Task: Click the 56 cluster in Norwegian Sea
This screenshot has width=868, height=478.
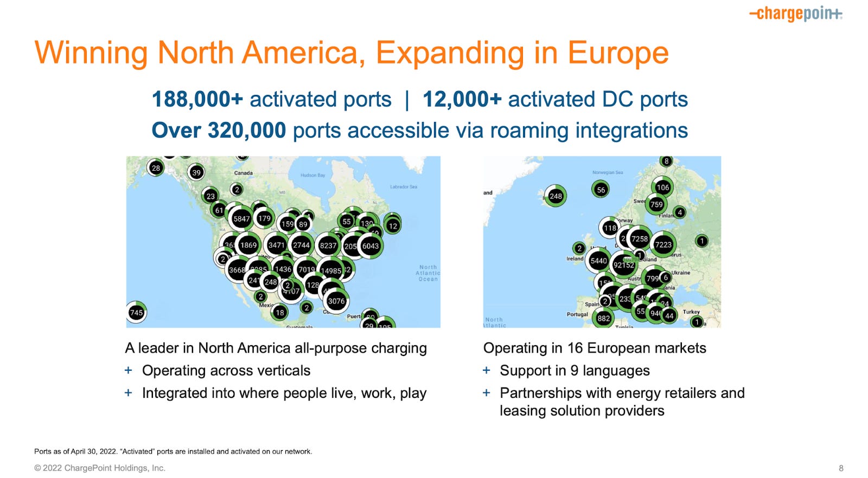Action: (601, 190)
